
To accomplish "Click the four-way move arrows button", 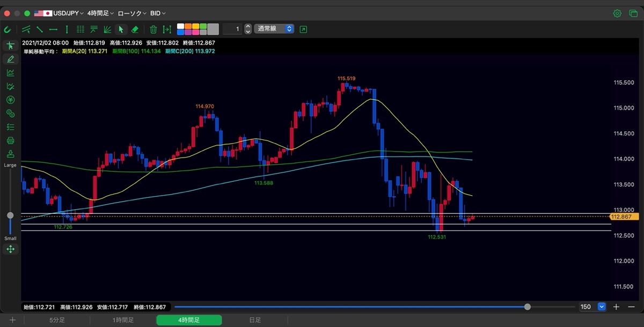I will pyautogui.click(x=10, y=249).
